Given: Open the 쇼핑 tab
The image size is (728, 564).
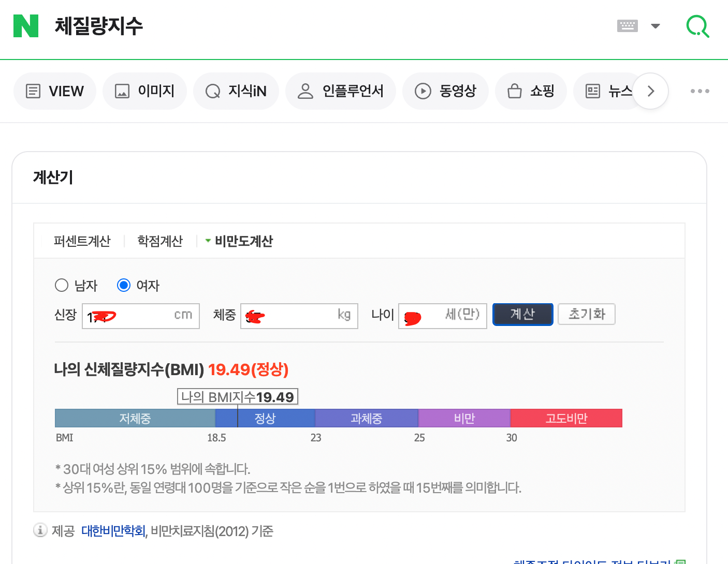Looking at the screenshot, I should (531, 91).
